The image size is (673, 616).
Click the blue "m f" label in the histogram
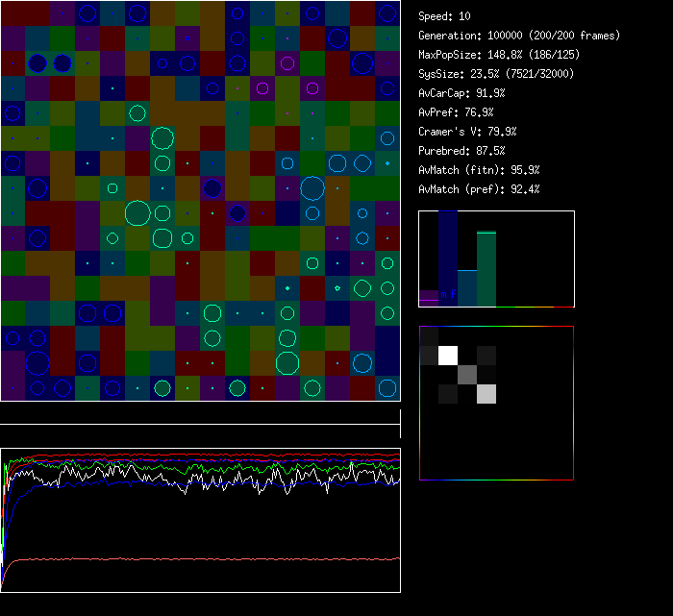(x=447, y=294)
